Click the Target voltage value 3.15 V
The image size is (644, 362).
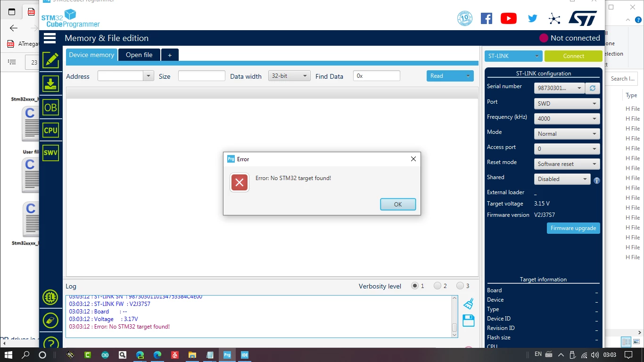[542, 204]
